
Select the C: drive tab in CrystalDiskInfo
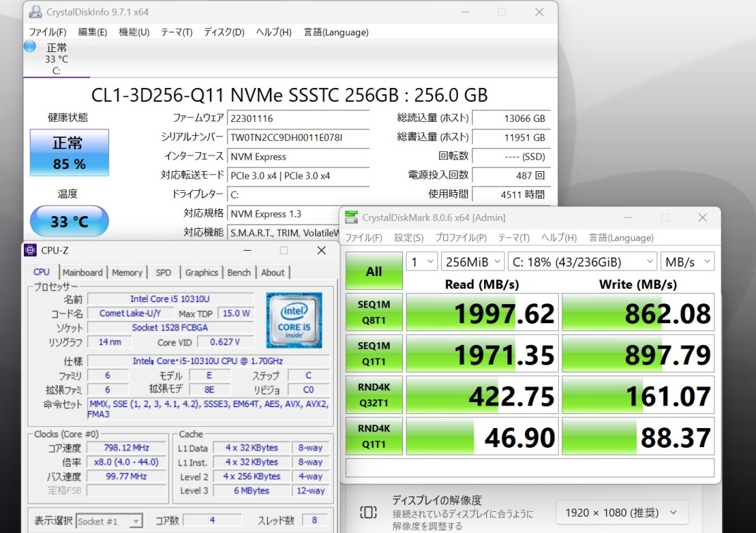click(56, 59)
